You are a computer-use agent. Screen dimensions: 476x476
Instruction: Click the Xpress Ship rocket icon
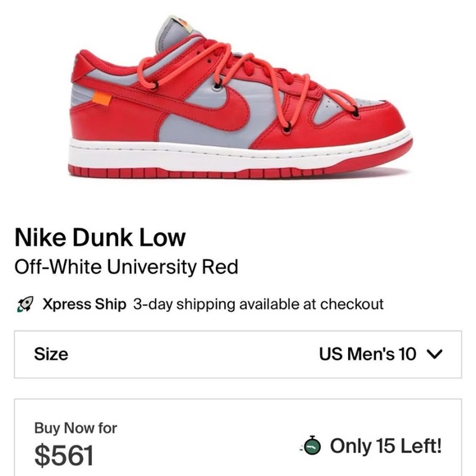(x=25, y=304)
